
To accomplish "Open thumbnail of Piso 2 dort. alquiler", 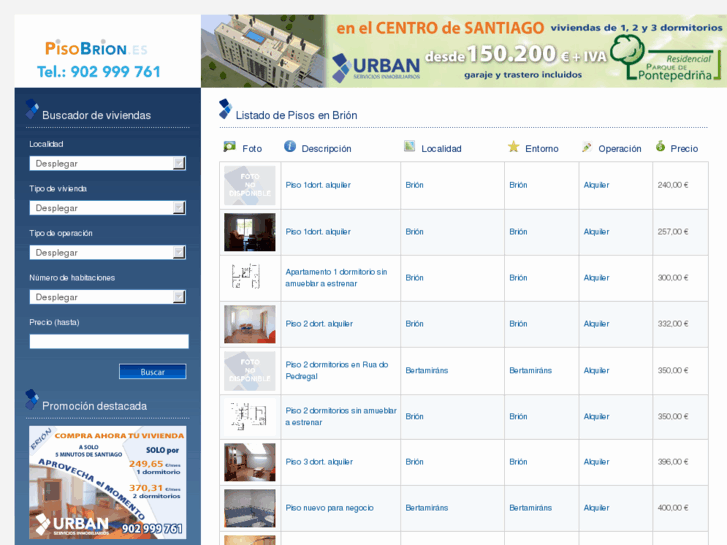I will pos(250,324).
